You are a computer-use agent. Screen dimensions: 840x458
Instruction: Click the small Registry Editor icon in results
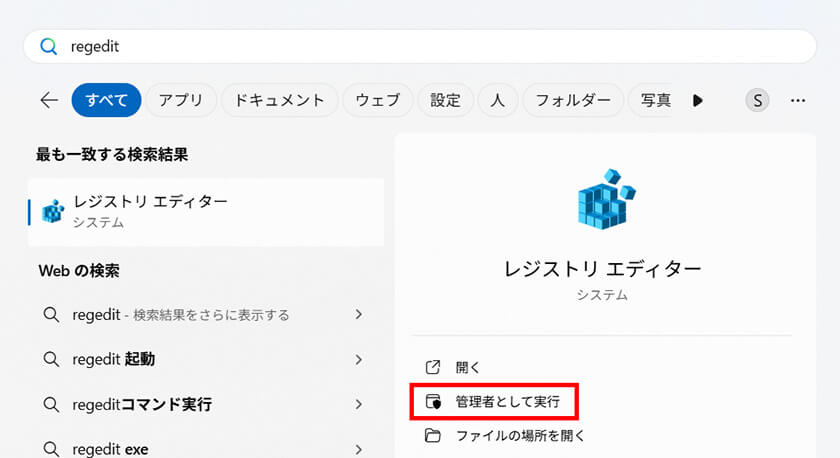(x=54, y=211)
